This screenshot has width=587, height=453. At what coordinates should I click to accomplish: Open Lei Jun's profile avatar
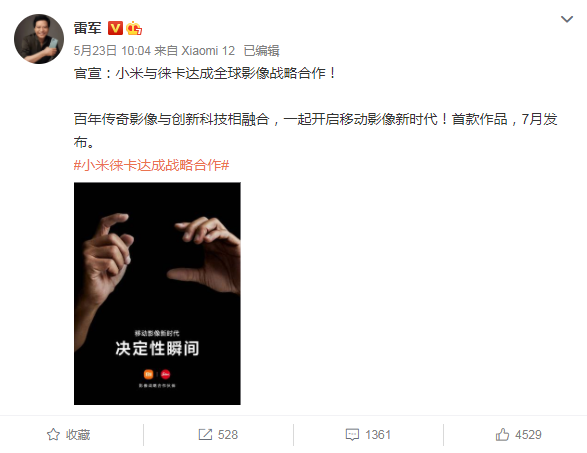[x=39, y=39]
